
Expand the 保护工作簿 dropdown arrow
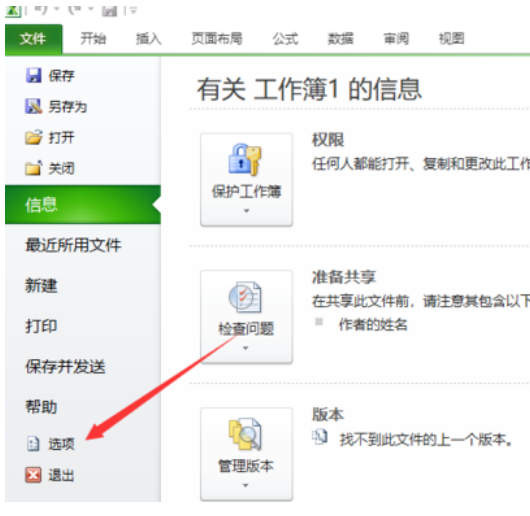246,211
